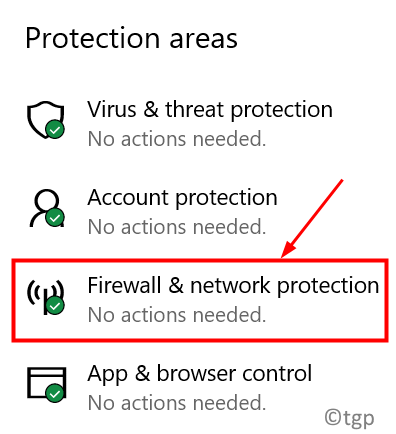Click the green checkmark badge on Account icon
This screenshot has width=396, height=434.
click(x=55, y=218)
